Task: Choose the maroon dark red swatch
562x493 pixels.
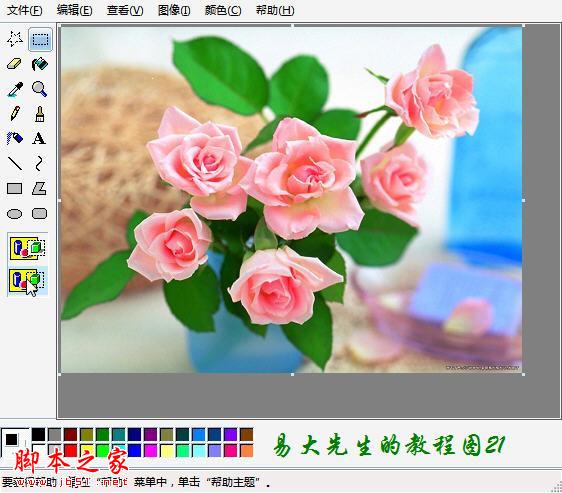Action: click(x=71, y=435)
